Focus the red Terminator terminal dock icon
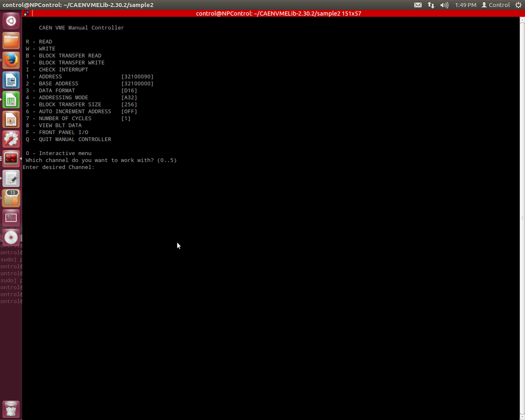This screenshot has height=420, width=525. 11,159
